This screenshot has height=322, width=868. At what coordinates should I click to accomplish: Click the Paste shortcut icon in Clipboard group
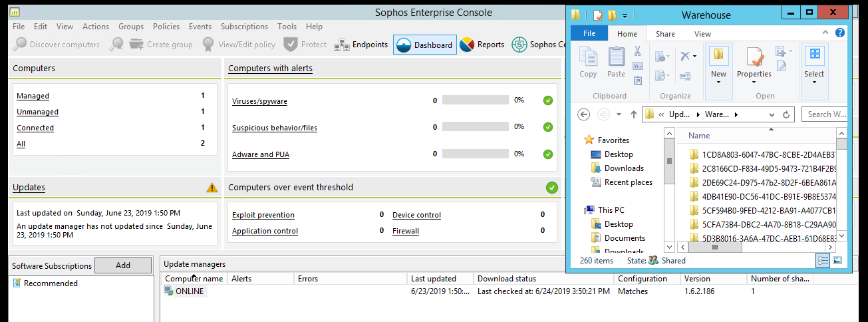coord(637,80)
